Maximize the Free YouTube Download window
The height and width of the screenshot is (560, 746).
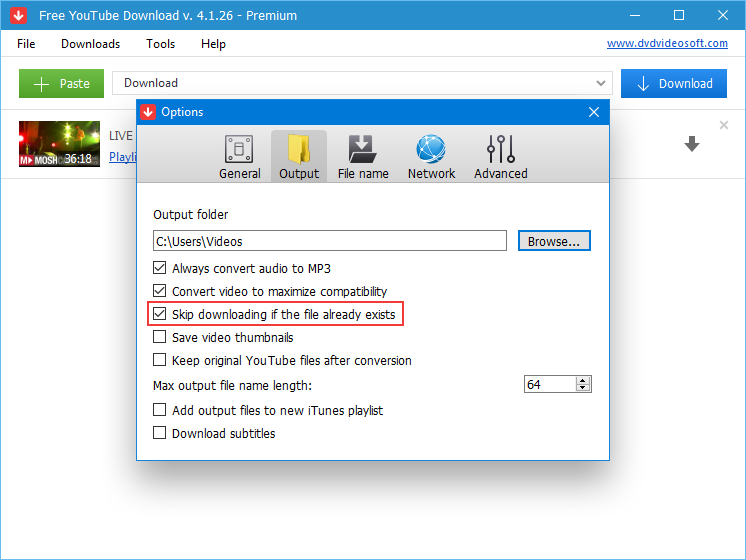click(679, 15)
